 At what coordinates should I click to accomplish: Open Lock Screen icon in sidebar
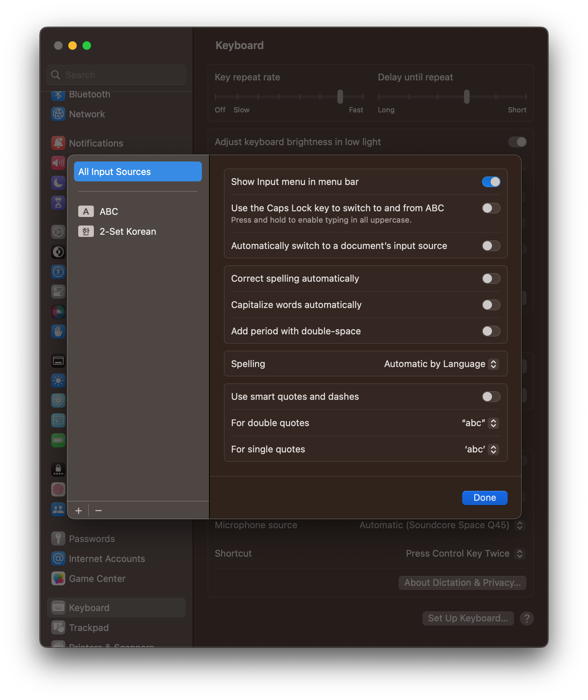click(58, 470)
